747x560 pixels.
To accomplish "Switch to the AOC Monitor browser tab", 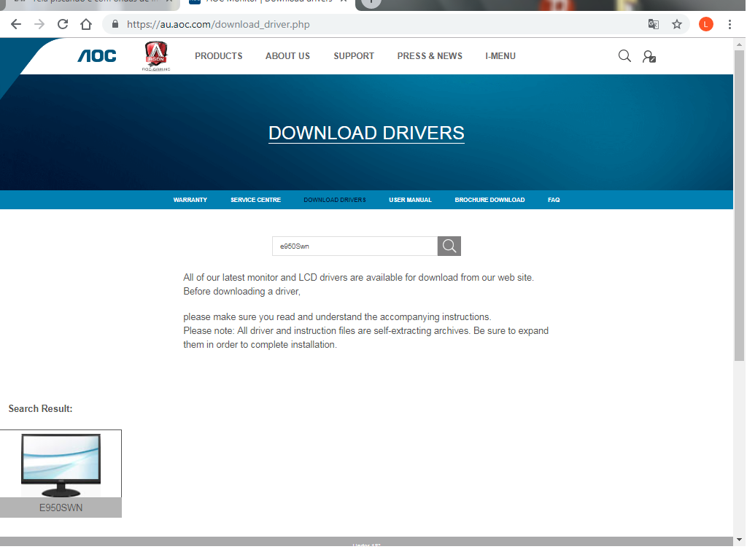I will [x=268, y=2].
